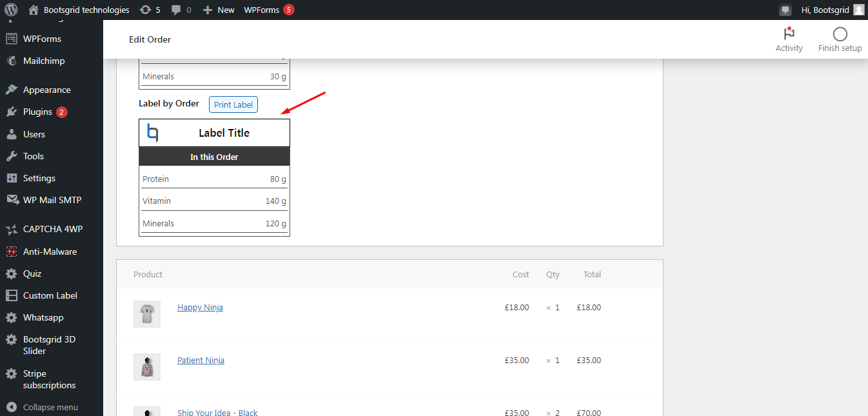Click the logo in the Label Title box
The height and width of the screenshot is (416, 868).
152,132
